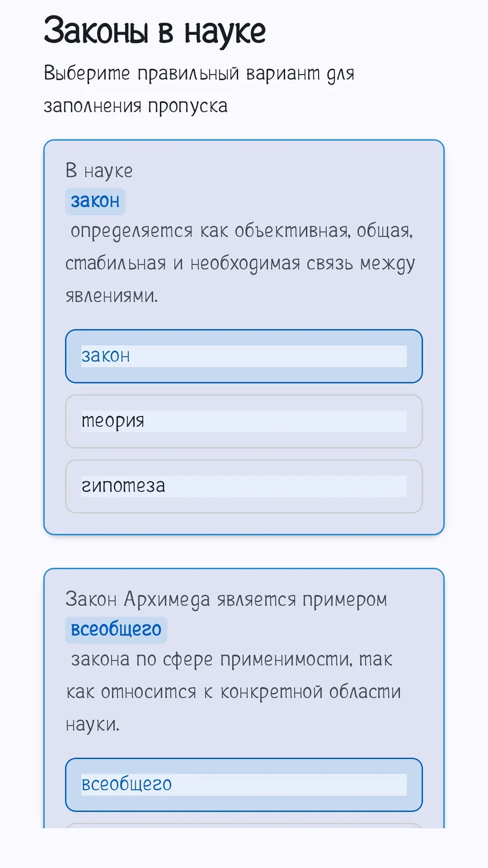The image size is (488, 868).
Task: Click the word "явлениями." in first question
Action: (112, 296)
